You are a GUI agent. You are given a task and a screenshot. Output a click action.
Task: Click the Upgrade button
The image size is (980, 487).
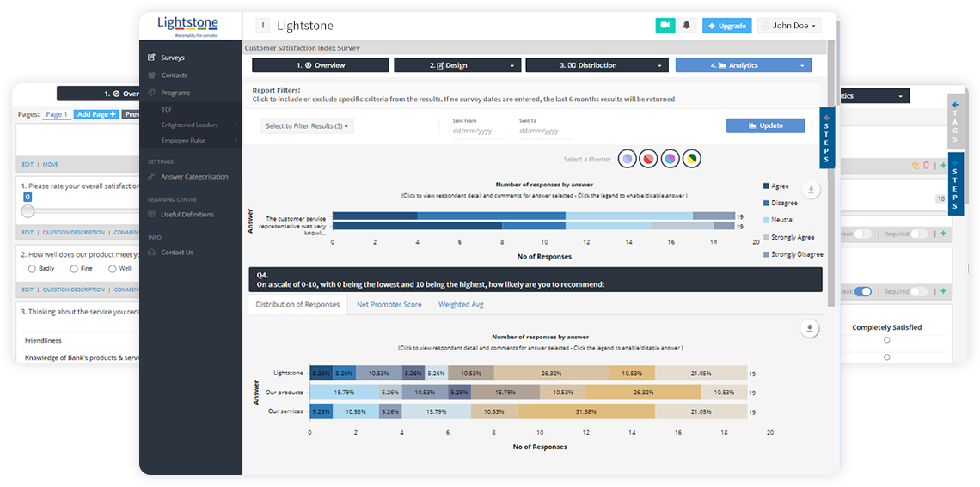coord(726,26)
